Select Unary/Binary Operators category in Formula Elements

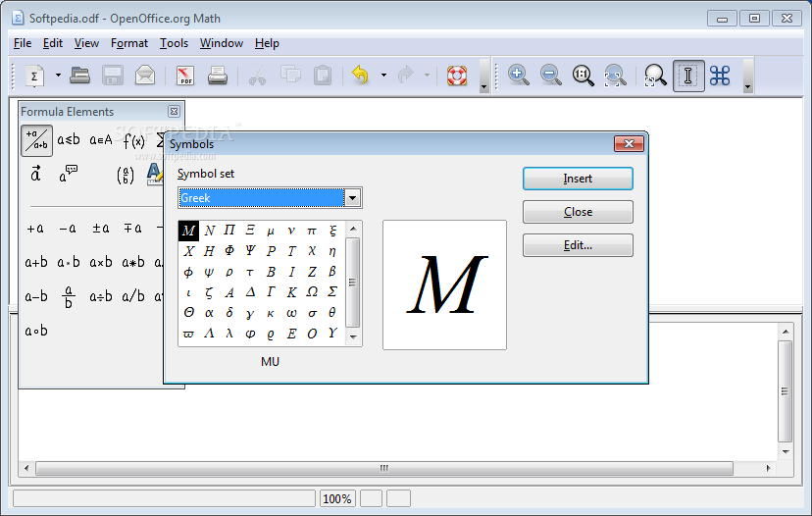pyautogui.click(x=36, y=140)
